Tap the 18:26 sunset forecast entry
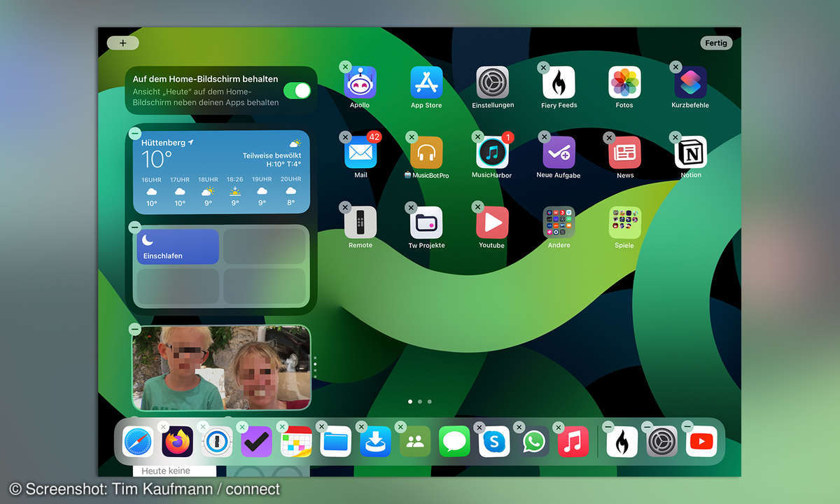The width and height of the screenshot is (840, 504). (235, 191)
